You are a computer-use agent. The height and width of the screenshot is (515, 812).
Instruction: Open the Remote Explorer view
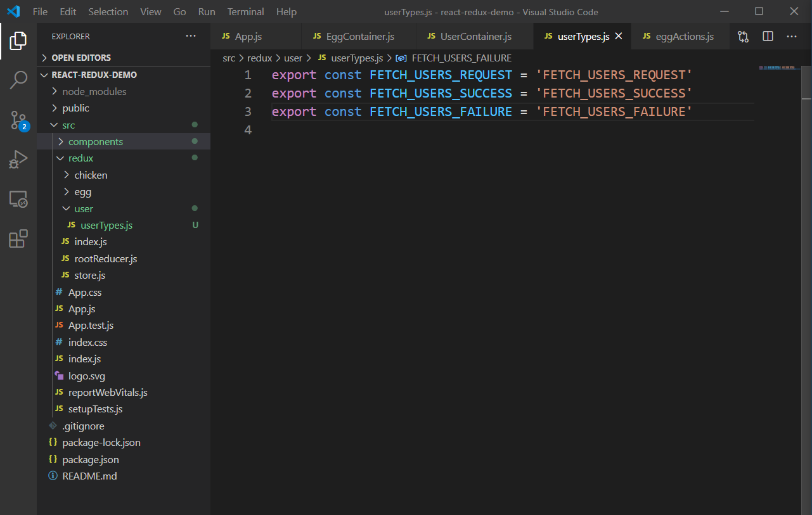tap(18, 200)
